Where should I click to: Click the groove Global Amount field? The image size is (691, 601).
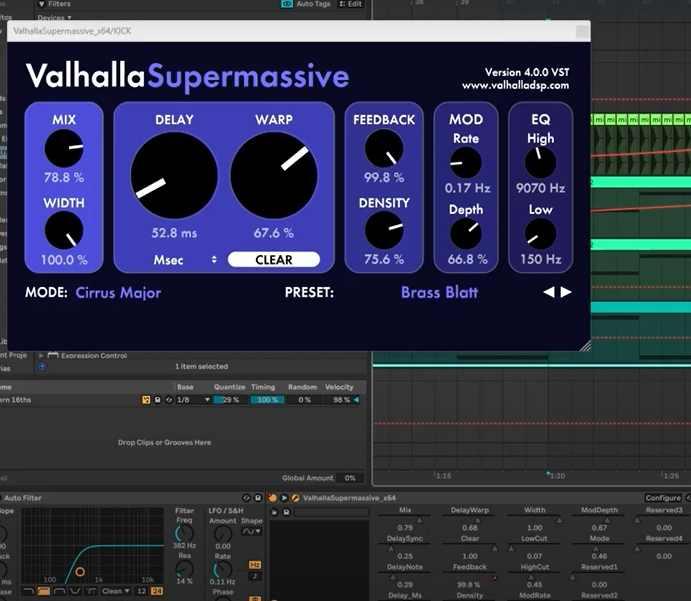349,478
